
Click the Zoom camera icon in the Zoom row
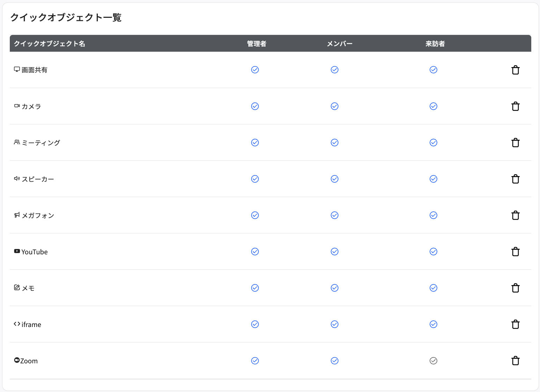pos(16,360)
